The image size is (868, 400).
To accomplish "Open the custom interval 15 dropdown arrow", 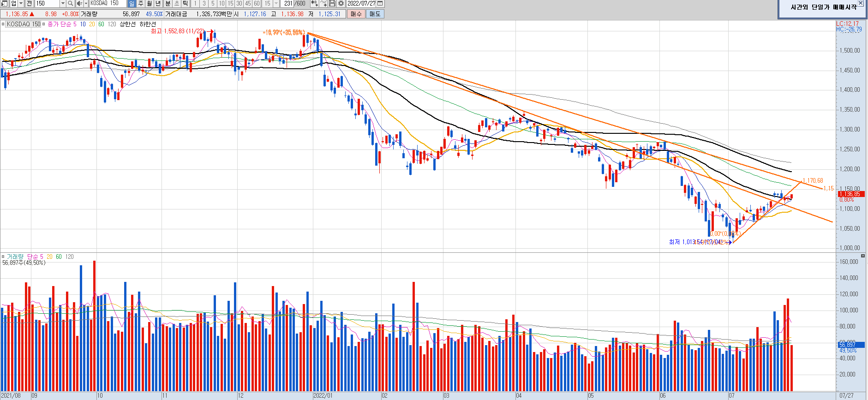I will [276, 3].
